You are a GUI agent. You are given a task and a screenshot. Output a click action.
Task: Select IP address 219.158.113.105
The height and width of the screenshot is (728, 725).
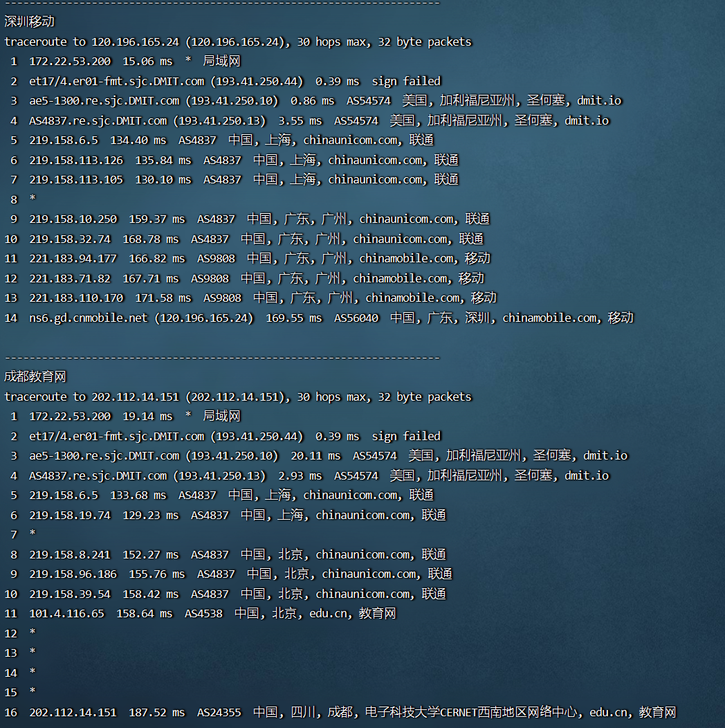pos(76,179)
